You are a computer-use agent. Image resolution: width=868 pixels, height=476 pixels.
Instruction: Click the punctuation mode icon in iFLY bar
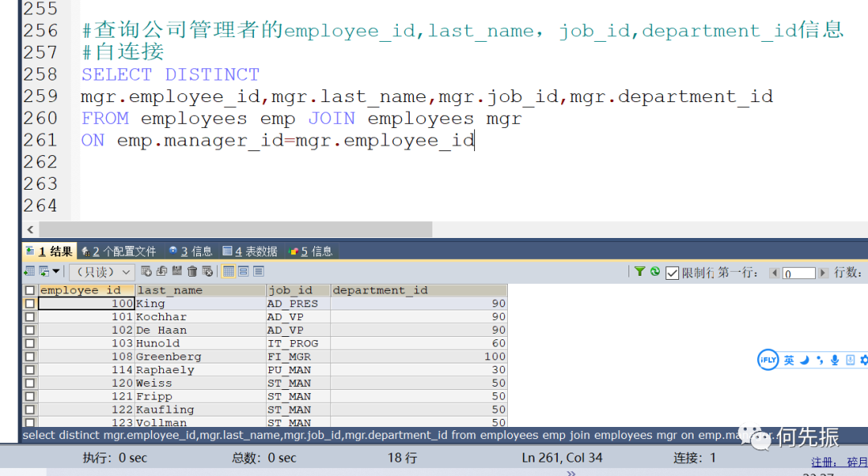pyautogui.click(x=820, y=361)
